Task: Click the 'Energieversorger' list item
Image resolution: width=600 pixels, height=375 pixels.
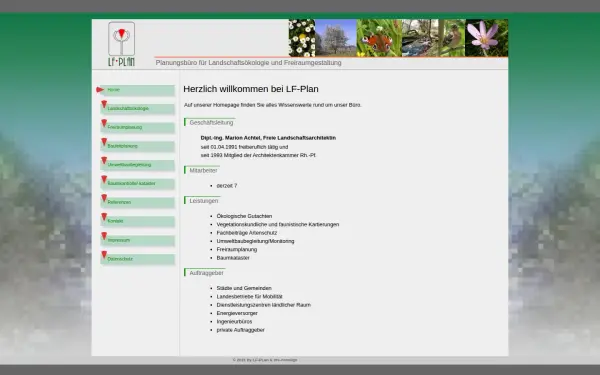Action: [237, 313]
